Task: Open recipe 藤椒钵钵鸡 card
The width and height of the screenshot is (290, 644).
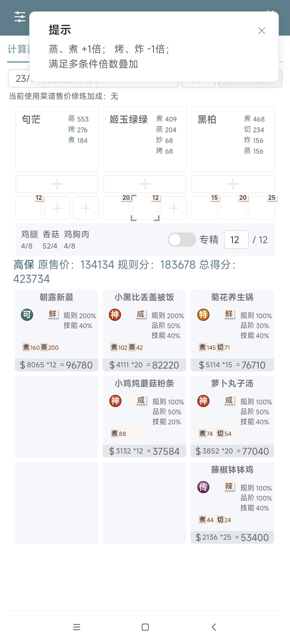Action: point(232,503)
